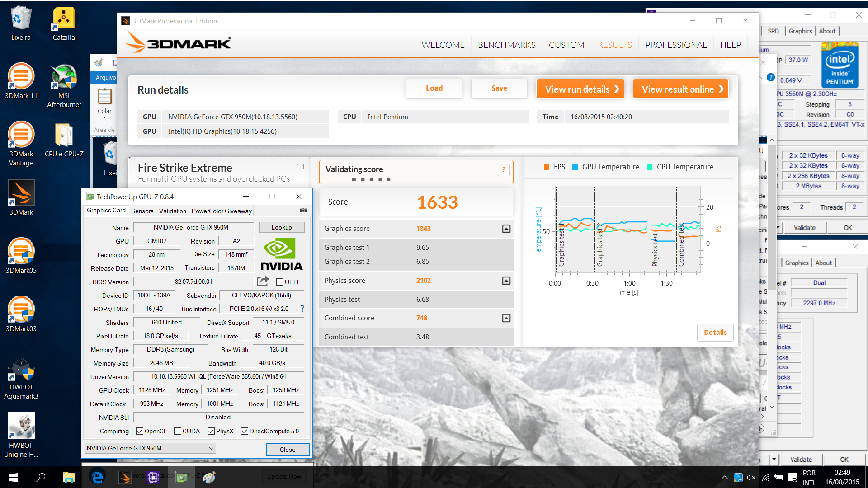This screenshot has height=488, width=868.
Task: Open dropdown arrow beside the lower Validate button
Action: click(774, 459)
